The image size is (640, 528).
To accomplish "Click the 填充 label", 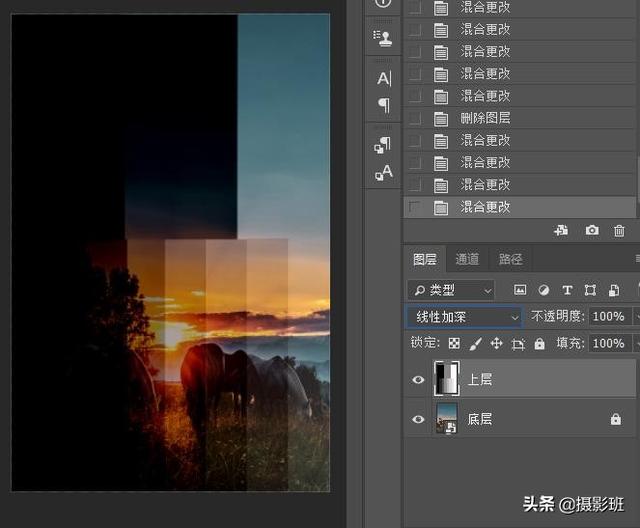I will tap(571, 343).
